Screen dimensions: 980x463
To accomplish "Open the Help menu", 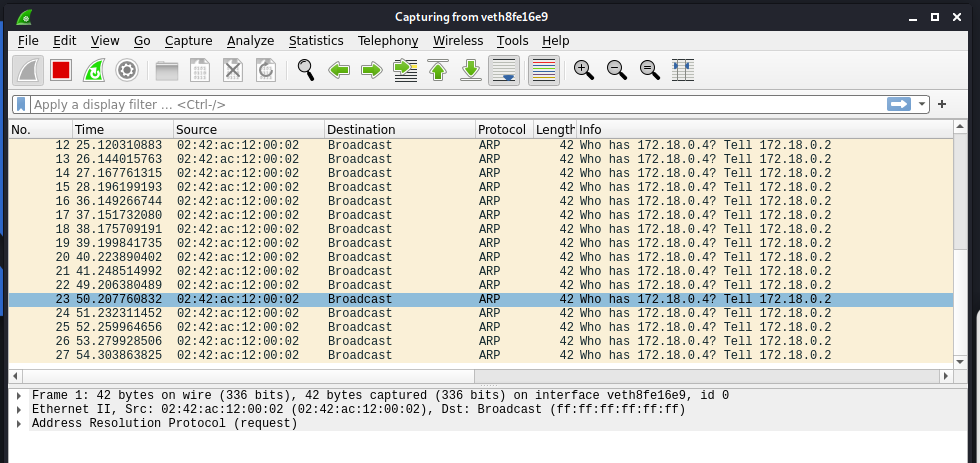I will click(556, 41).
